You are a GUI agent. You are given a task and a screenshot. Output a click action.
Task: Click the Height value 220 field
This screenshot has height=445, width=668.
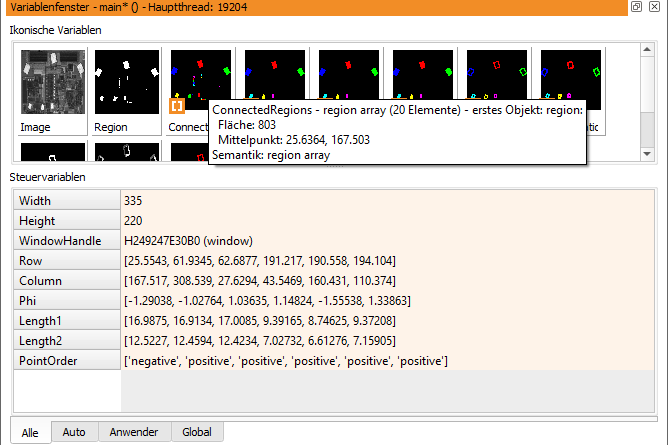[x=388, y=221]
